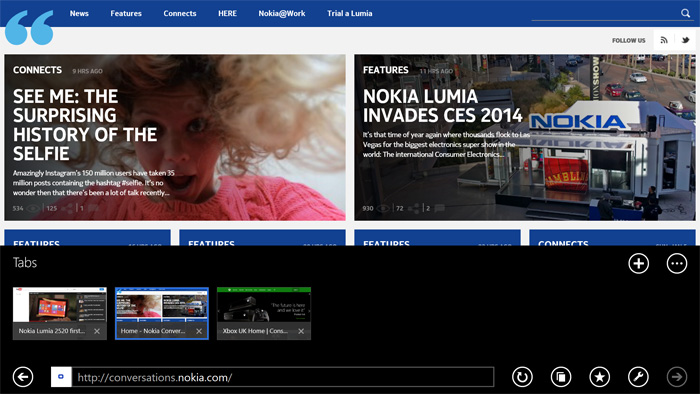Click the browser forward arrow button
This screenshot has width=700, height=394.
677,377
